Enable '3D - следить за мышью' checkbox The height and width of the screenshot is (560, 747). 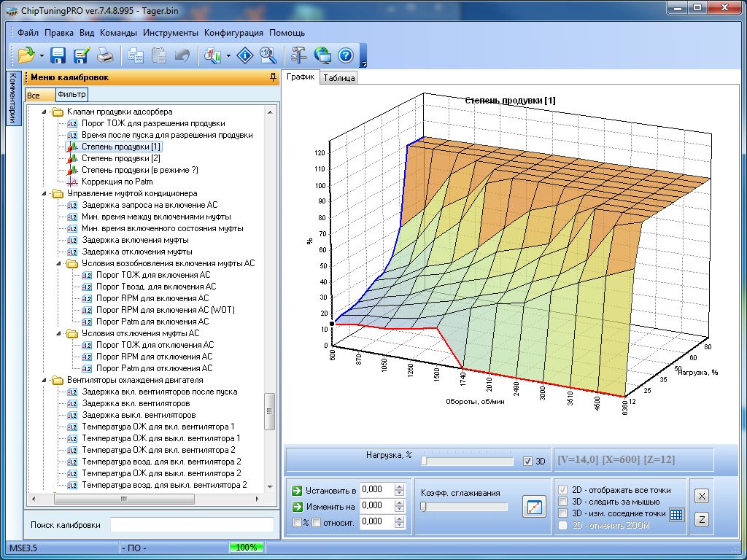coord(562,502)
